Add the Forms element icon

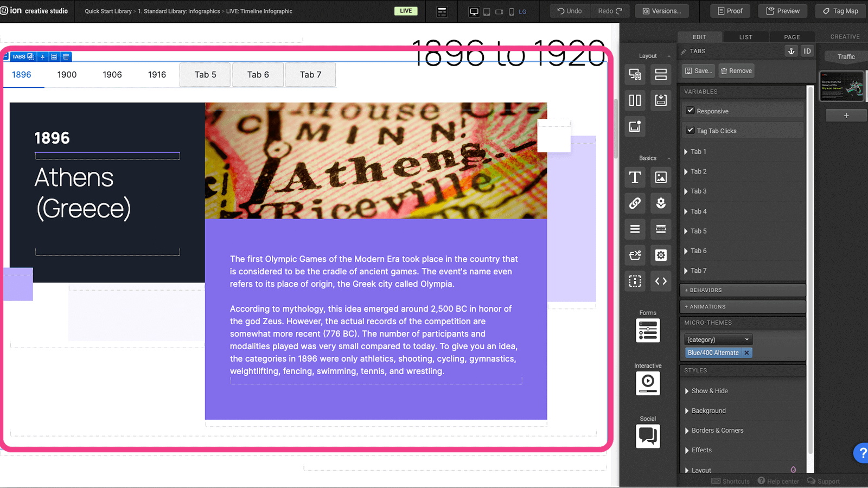click(648, 331)
